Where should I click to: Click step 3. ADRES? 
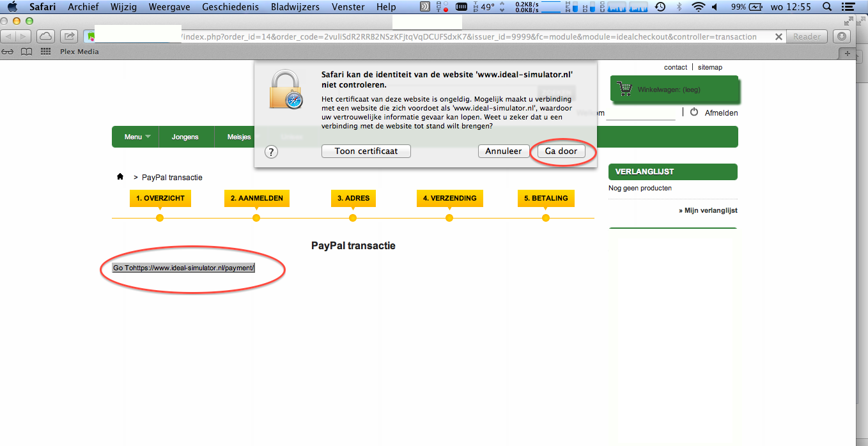tap(353, 198)
